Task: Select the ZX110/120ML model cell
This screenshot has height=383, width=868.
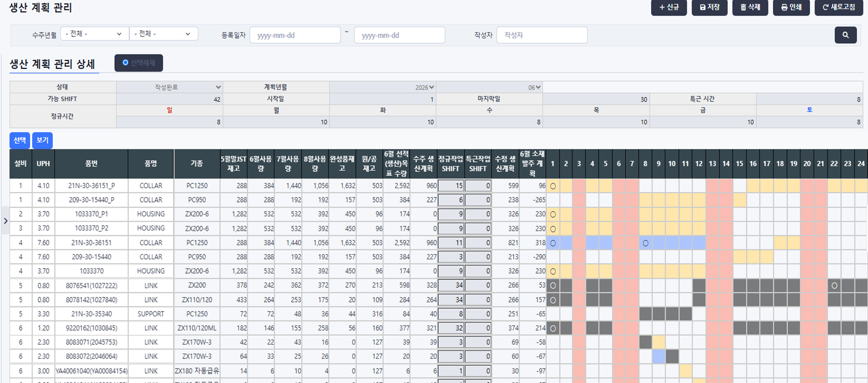Action: click(x=197, y=328)
